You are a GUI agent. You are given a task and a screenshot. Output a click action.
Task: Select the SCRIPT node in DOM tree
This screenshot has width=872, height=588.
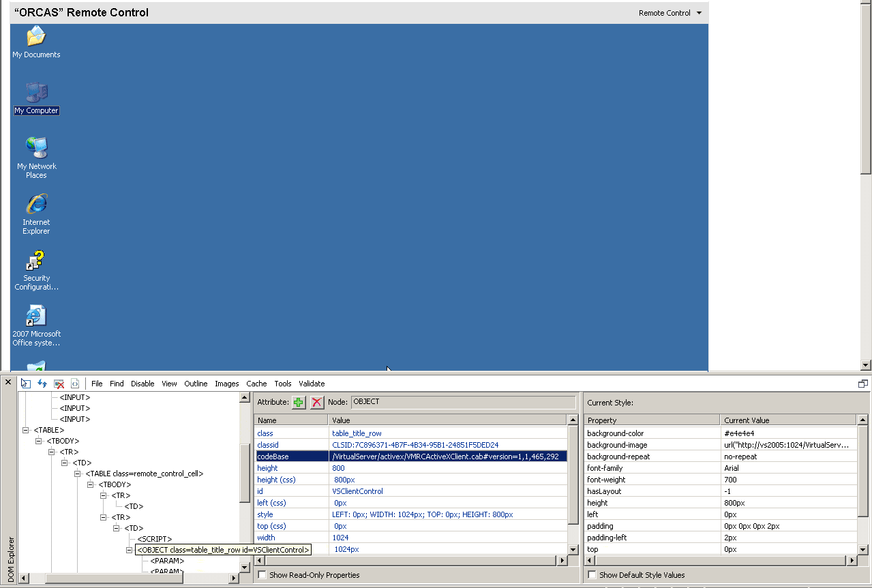(x=155, y=539)
